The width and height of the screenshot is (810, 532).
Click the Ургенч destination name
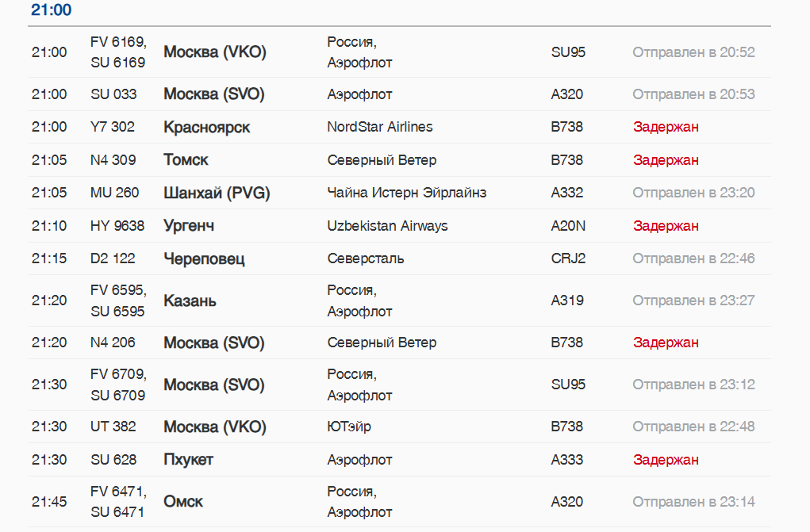coord(189,226)
